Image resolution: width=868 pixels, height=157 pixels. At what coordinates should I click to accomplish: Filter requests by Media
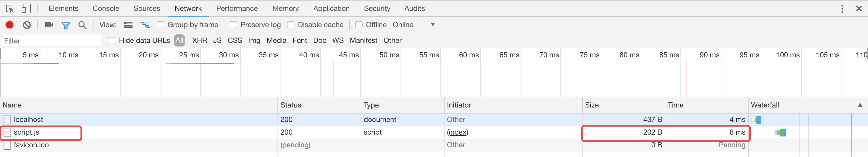[x=276, y=40]
